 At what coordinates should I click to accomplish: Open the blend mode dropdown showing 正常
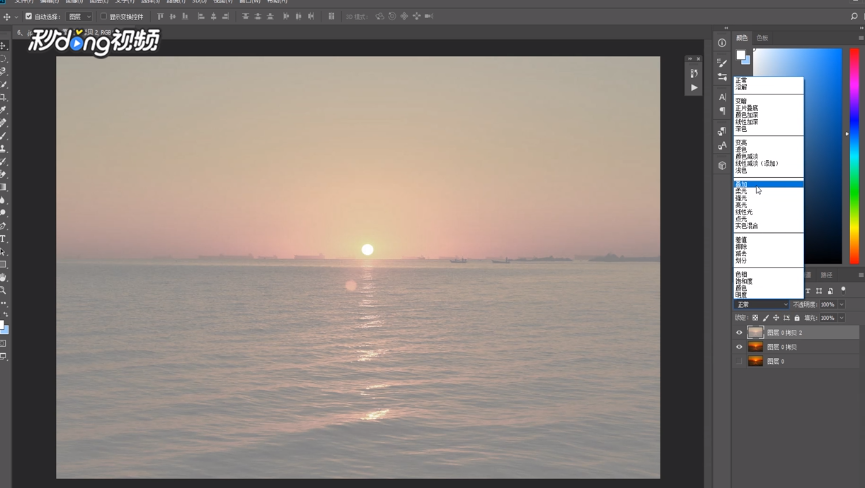(x=762, y=304)
